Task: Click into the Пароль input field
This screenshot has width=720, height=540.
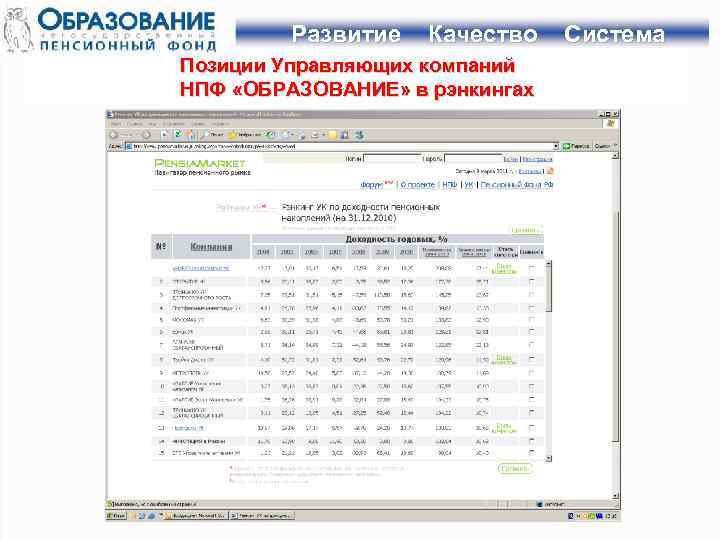Action: click(473, 159)
